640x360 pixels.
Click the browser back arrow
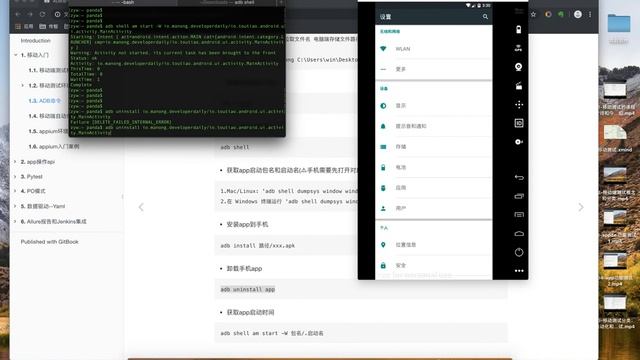tap(18, 14)
